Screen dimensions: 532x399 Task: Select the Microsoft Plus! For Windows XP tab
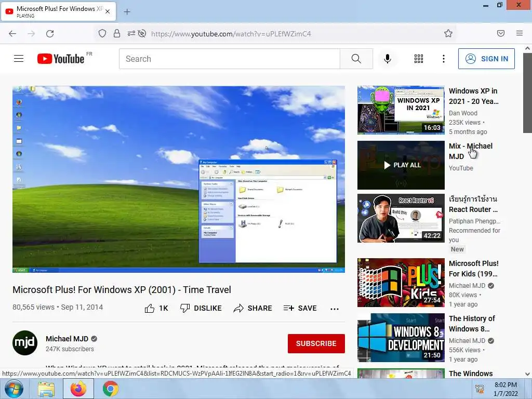(58, 11)
